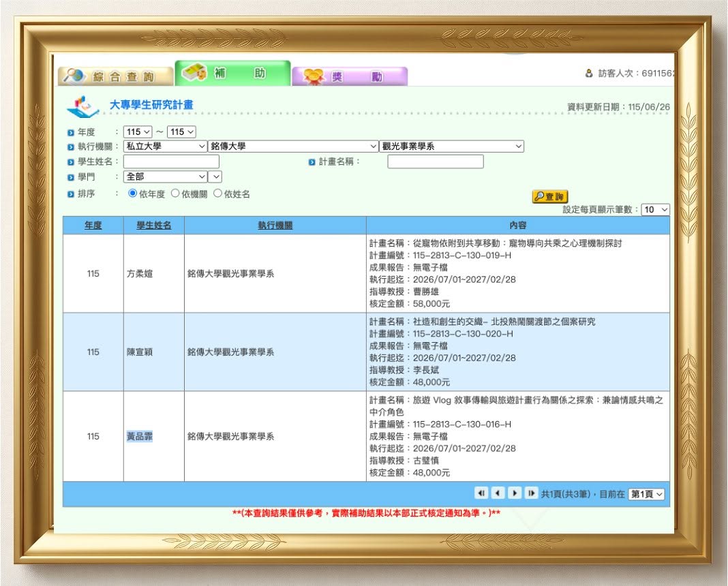Image resolution: width=728 pixels, height=586 pixels.
Task: Click advisor name 古璧慎
Action: pyautogui.click(x=426, y=460)
